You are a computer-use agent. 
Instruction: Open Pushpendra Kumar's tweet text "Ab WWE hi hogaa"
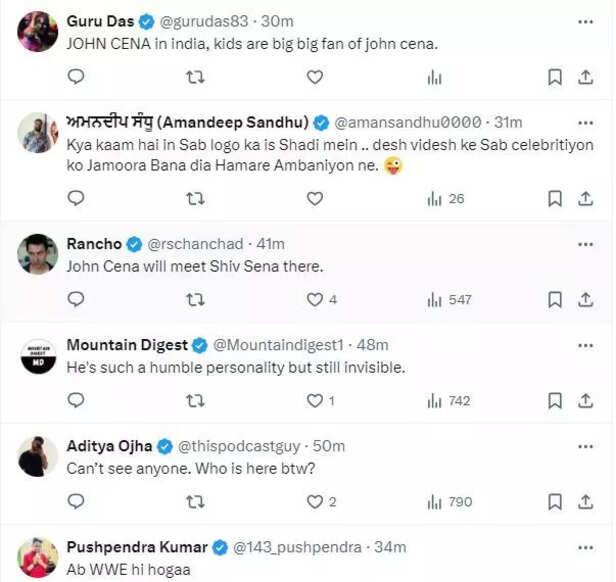click(x=116, y=569)
